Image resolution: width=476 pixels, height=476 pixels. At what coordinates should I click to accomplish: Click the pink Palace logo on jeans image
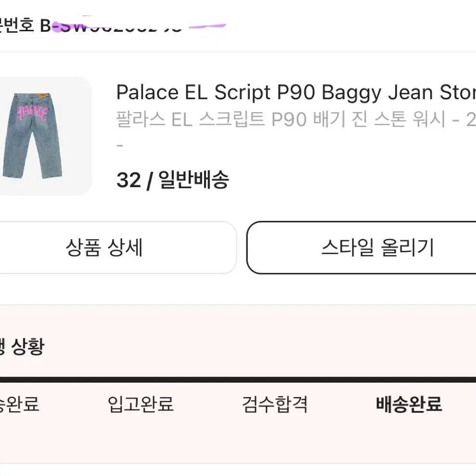33,113
